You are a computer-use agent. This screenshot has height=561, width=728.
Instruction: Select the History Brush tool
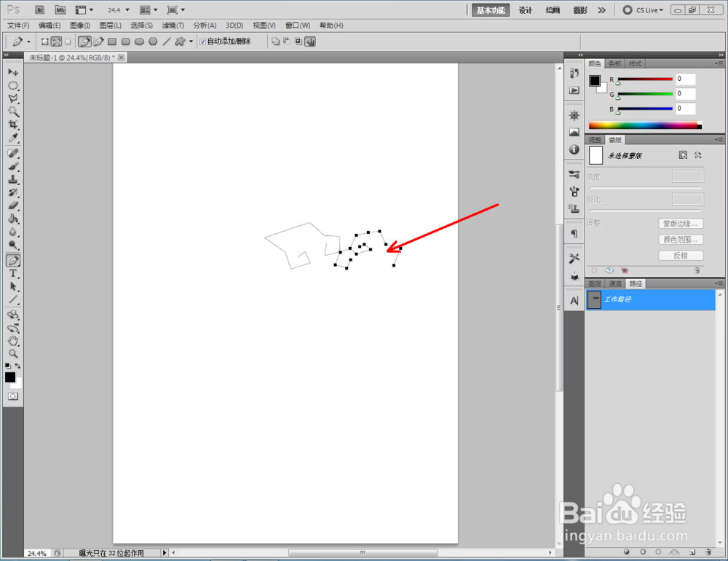(13, 192)
